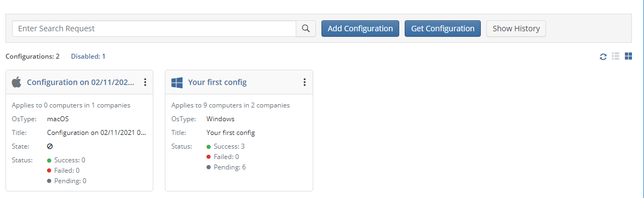Click gray Pending: 6 status indicator
Image resolution: width=644 pixels, height=198 pixels.
[226, 167]
